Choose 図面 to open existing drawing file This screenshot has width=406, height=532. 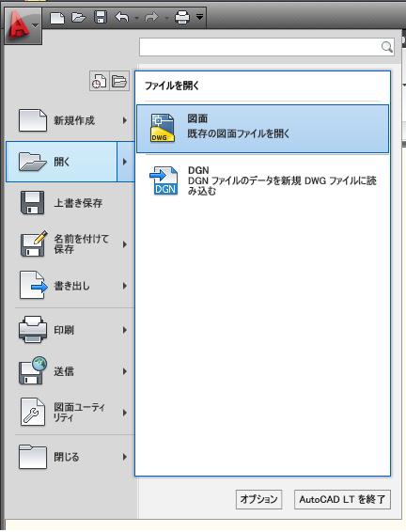point(262,129)
